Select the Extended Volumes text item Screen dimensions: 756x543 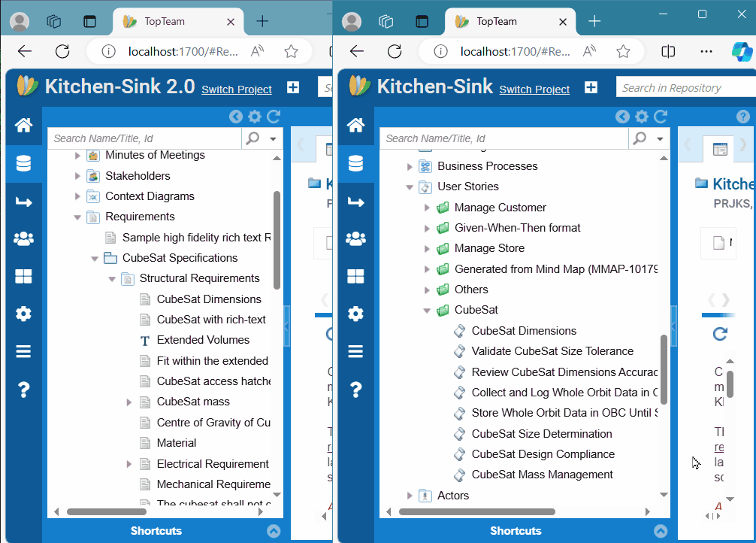pos(203,340)
